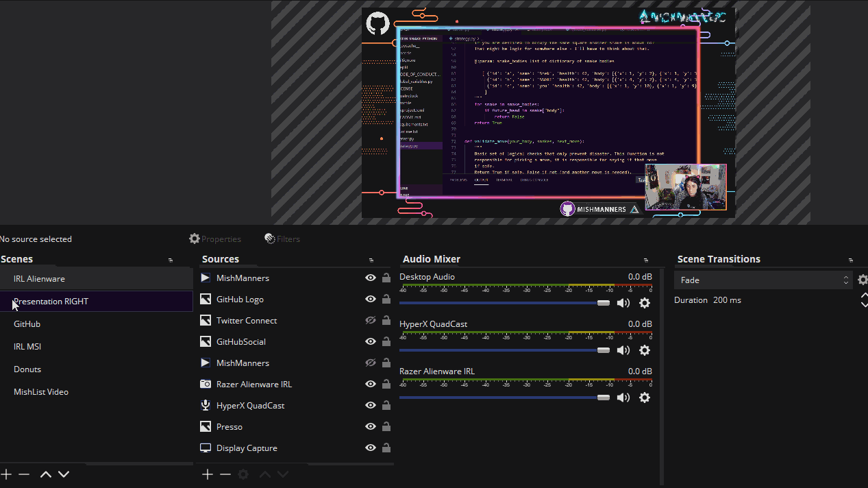Open scene transition settings gear icon

[x=862, y=280]
